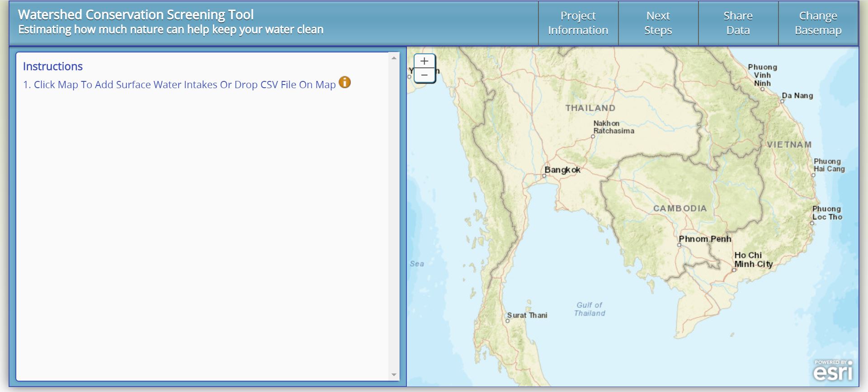Add an intake at Phnom Penh marker
The width and height of the screenshot is (868, 392).
(x=679, y=245)
